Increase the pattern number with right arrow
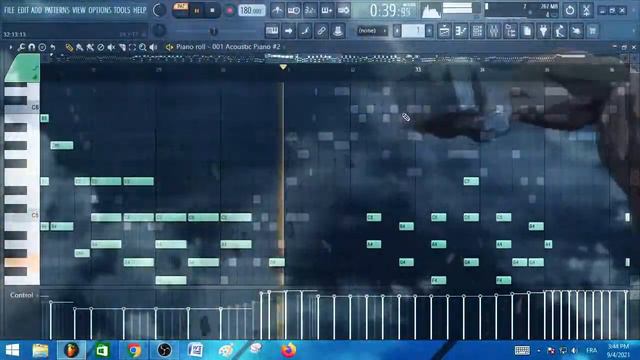640x360 pixels. 429,31
